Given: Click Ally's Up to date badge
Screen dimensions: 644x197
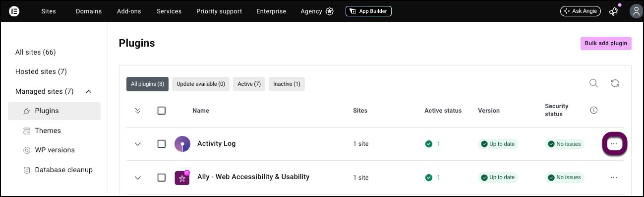Looking at the screenshot, I should [498, 177].
